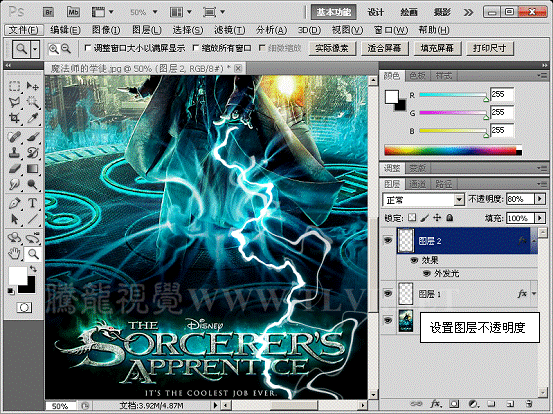Select the 设计 workspace button
This screenshot has height=414, width=553.
[375, 12]
